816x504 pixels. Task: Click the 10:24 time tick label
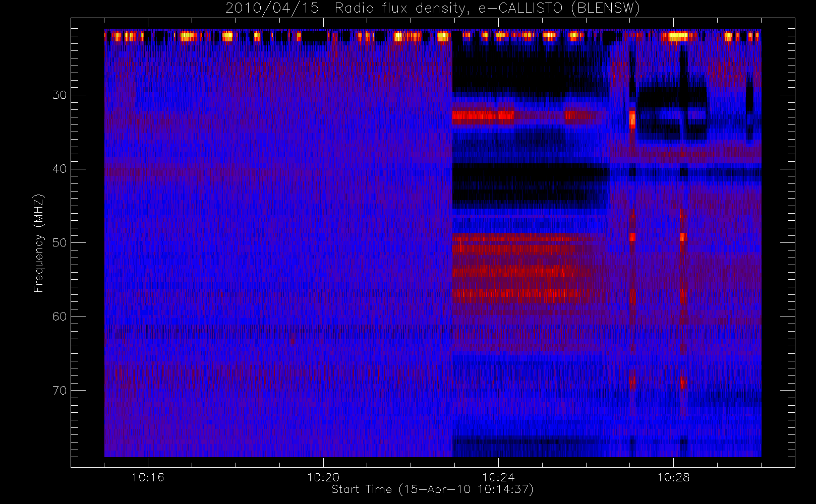498,477
